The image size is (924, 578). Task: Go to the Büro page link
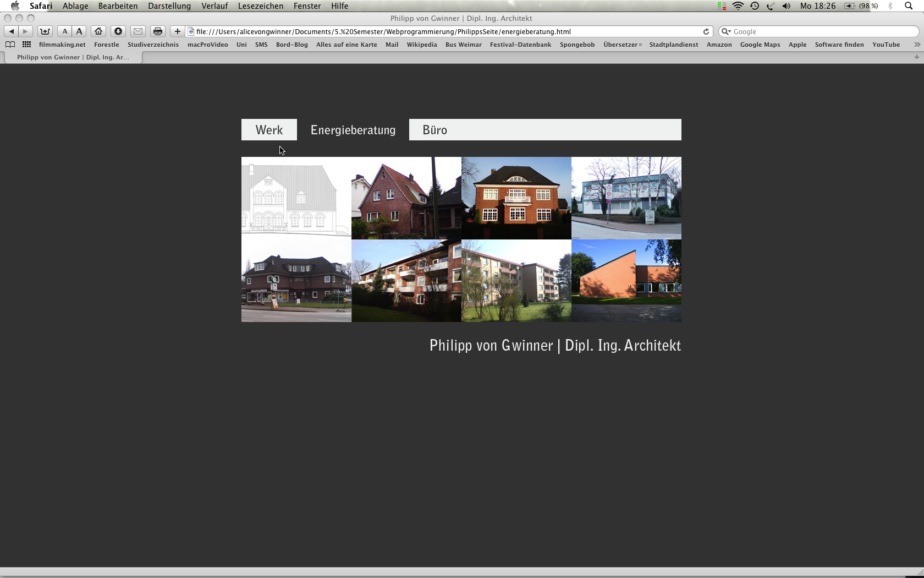tap(435, 130)
